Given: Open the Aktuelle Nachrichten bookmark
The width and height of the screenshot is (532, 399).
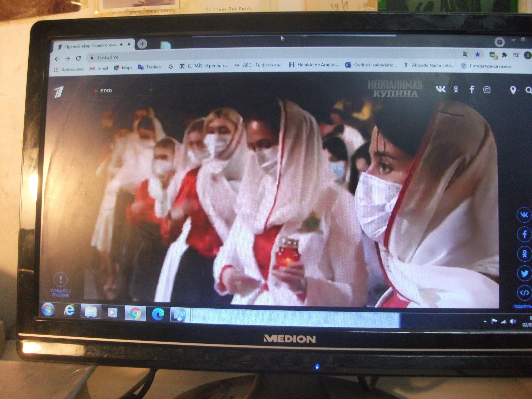Looking at the screenshot, I should [x=429, y=65].
